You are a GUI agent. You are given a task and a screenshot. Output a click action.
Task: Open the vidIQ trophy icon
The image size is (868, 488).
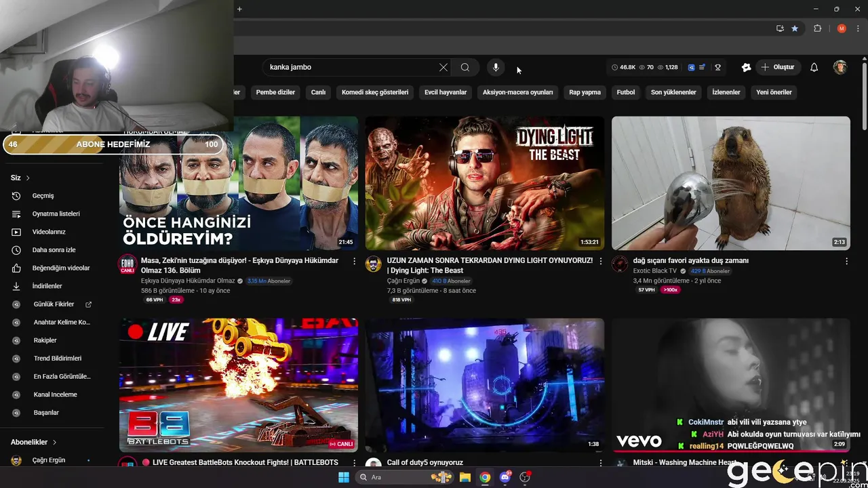[717, 67]
